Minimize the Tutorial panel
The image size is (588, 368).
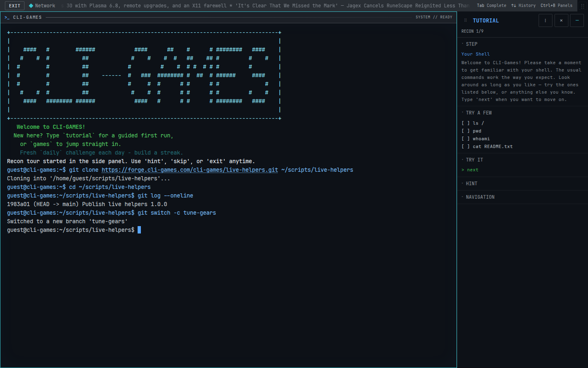[x=577, y=20]
